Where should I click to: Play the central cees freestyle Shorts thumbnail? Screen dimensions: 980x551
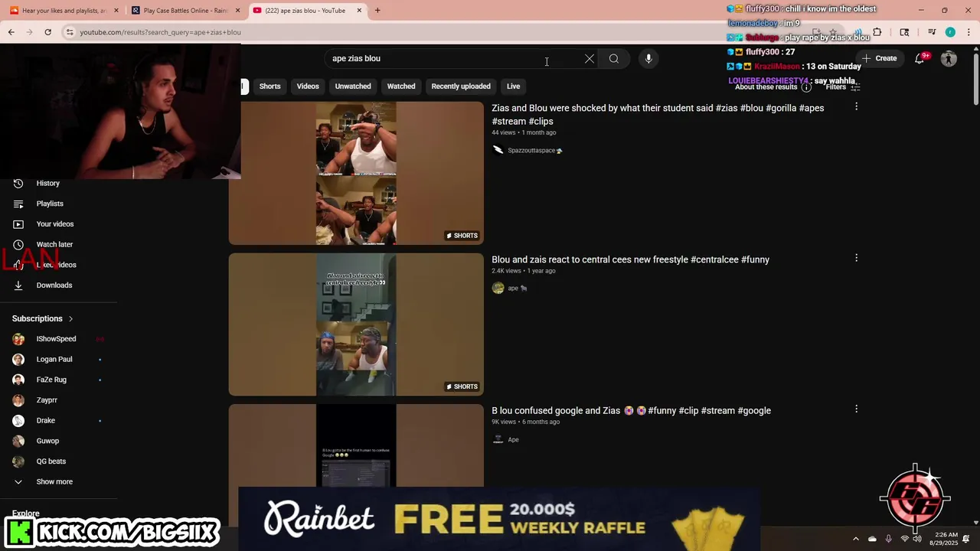coord(356,324)
